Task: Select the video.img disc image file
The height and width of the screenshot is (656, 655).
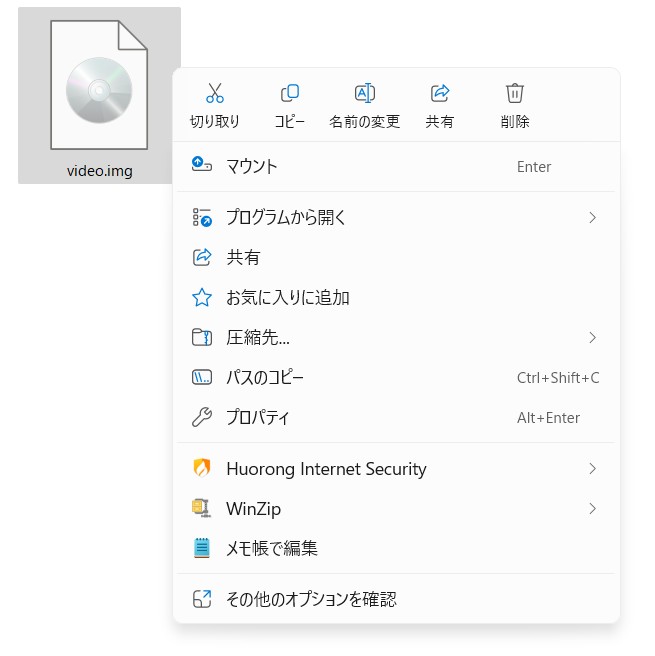Action: tap(99, 95)
